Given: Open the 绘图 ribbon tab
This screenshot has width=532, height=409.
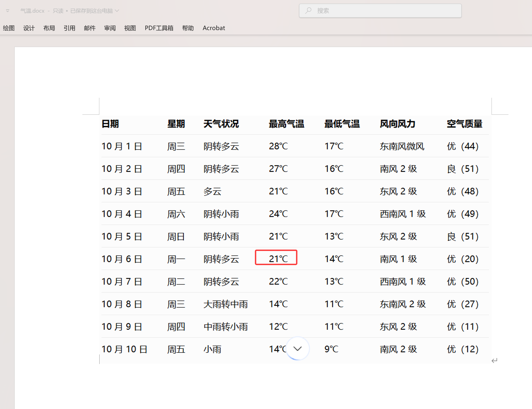Looking at the screenshot, I should 9,28.
